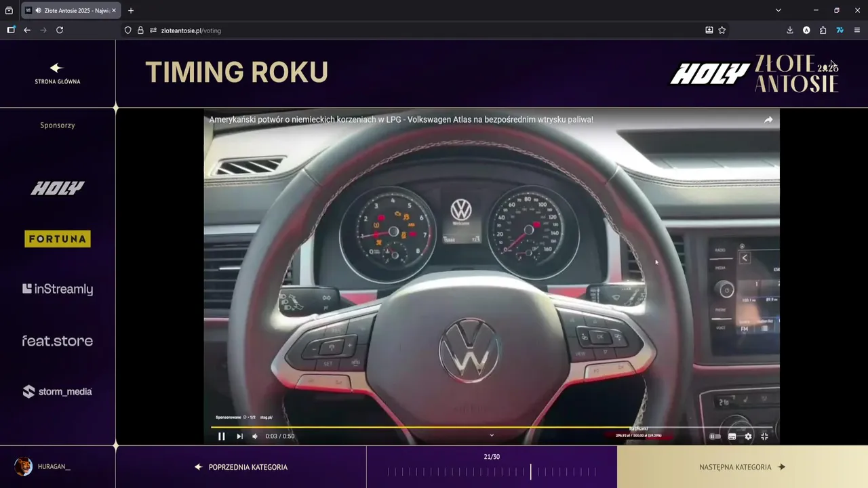Click the Sponsorzy sidebar label

point(58,125)
